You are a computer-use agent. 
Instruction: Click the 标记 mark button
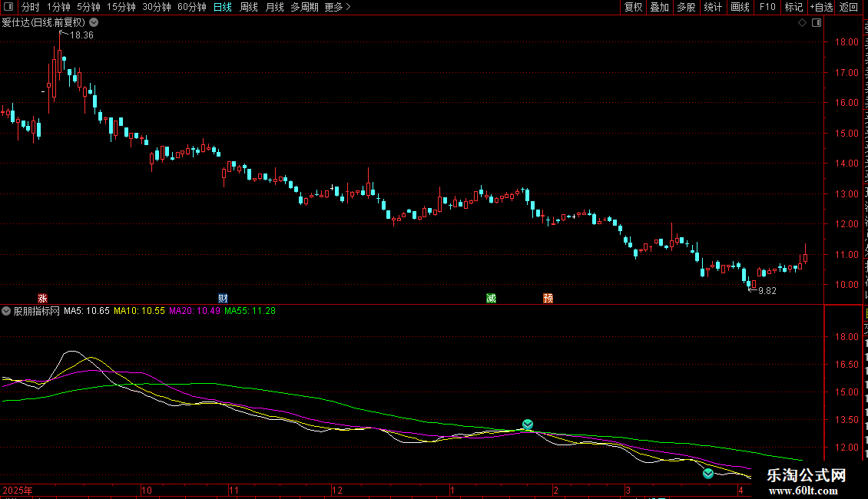[x=793, y=7]
